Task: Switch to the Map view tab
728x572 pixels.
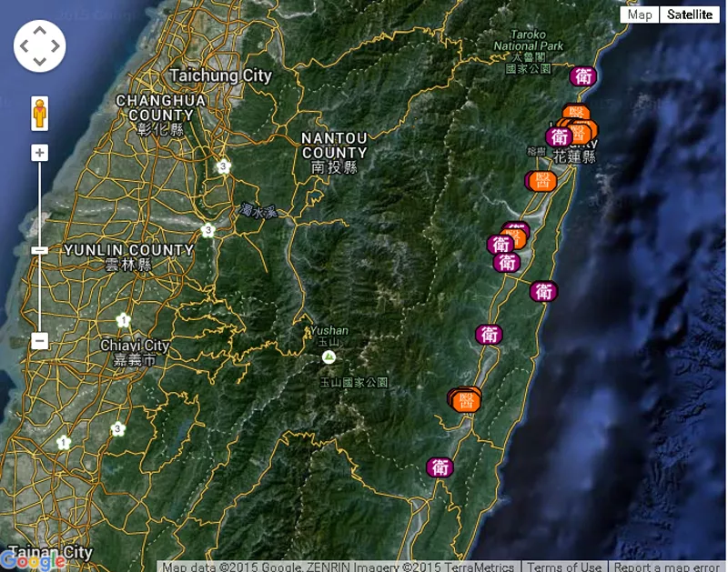Action: 640,15
